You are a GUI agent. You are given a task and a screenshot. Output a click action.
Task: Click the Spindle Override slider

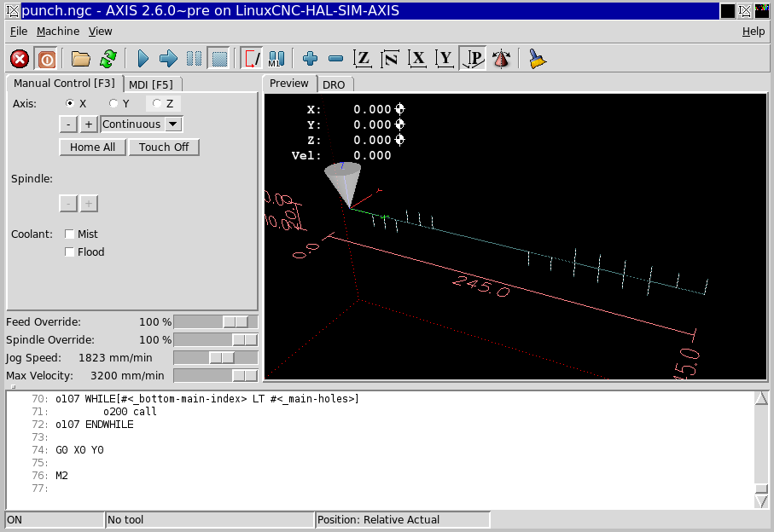click(216, 340)
